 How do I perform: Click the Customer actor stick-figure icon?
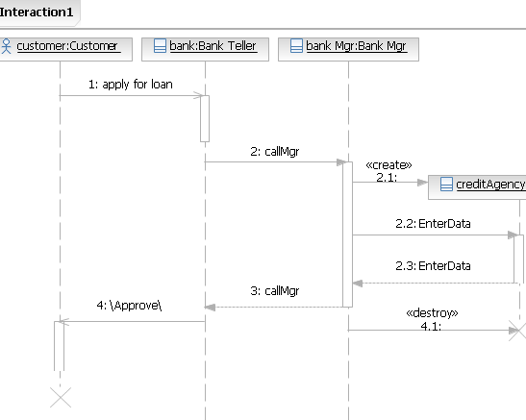point(6,46)
